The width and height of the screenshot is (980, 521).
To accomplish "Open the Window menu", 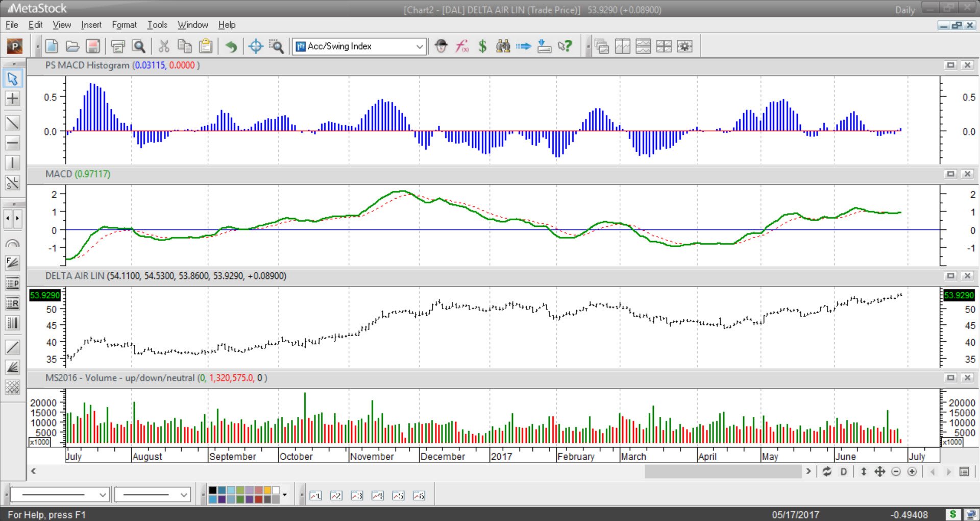I will coord(193,25).
